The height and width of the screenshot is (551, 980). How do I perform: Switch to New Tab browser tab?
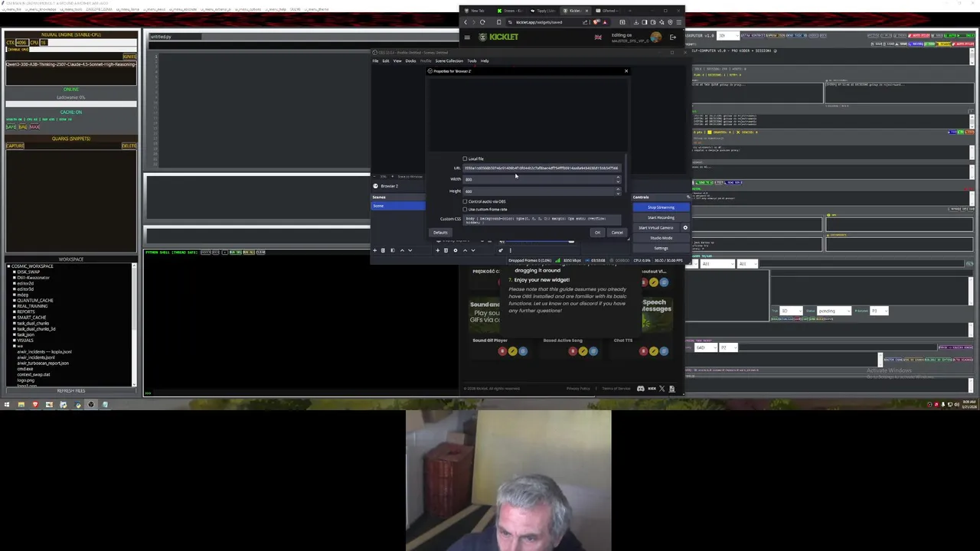(x=477, y=11)
